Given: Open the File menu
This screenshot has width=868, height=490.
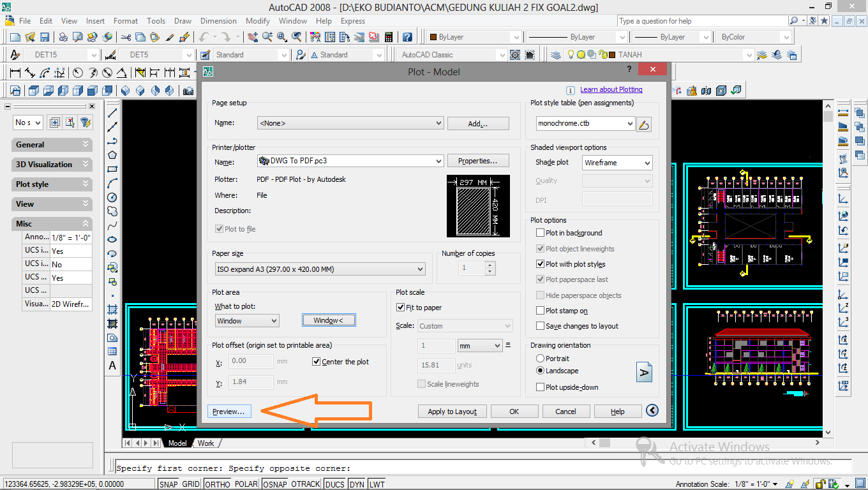Looking at the screenshot, I should [x=25, y=21].
